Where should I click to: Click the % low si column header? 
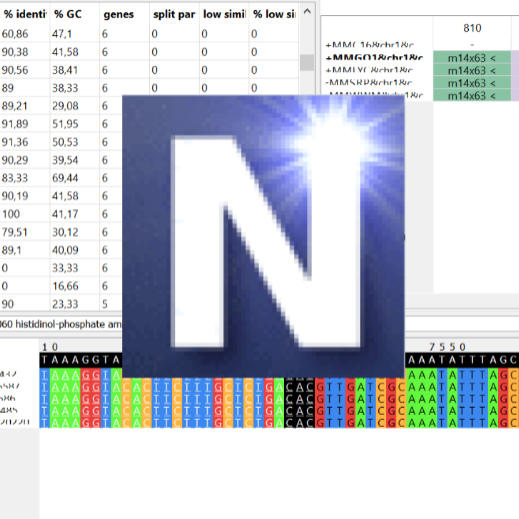[274, 14]
